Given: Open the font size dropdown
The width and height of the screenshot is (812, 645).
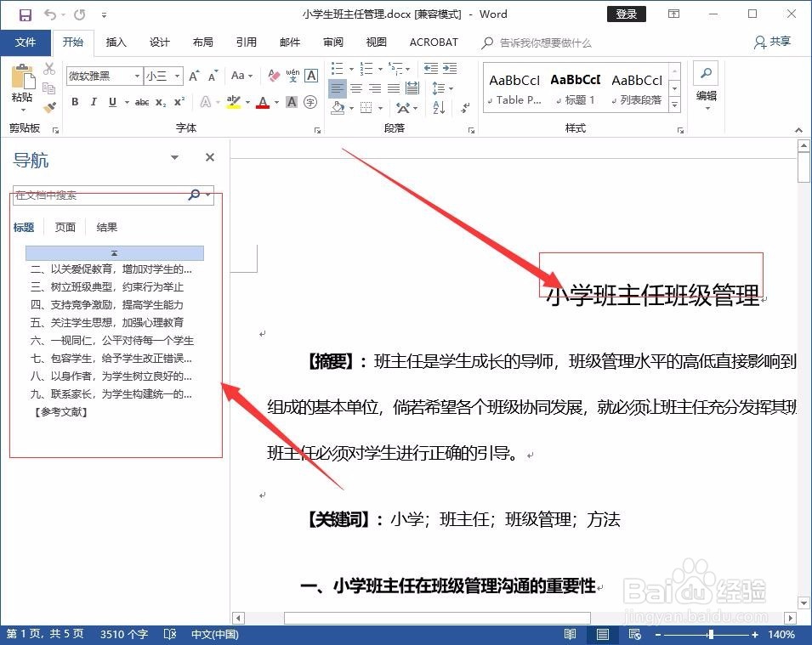Looking at the screenshot, I should [176, 76].
